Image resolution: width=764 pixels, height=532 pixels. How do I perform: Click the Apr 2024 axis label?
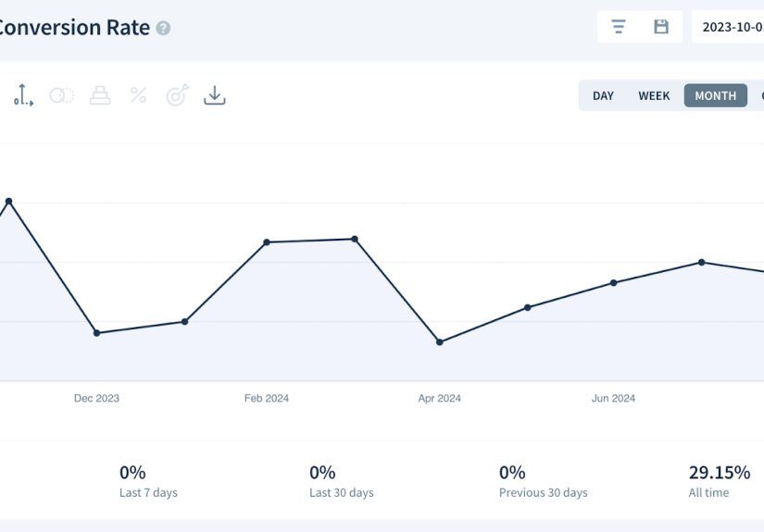[x=440, y=398]
